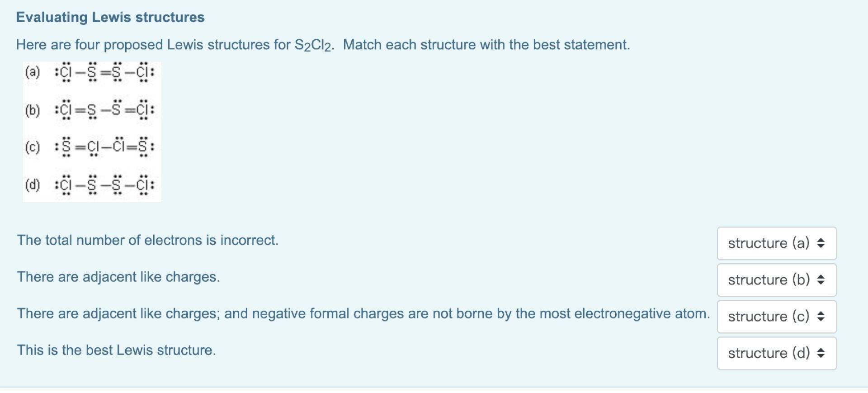868x393 pixels.
Task: Click the (c) label beside the third structure
Action: click(33, 147)
